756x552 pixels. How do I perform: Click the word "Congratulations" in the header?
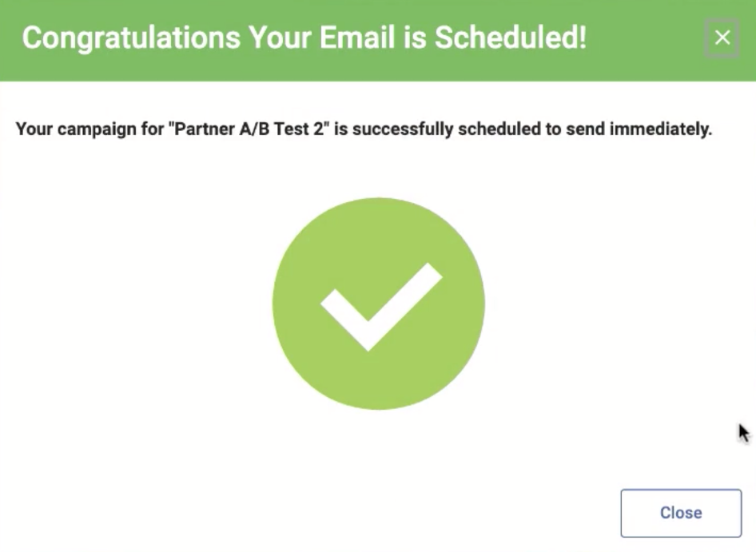tap(131, 38)
